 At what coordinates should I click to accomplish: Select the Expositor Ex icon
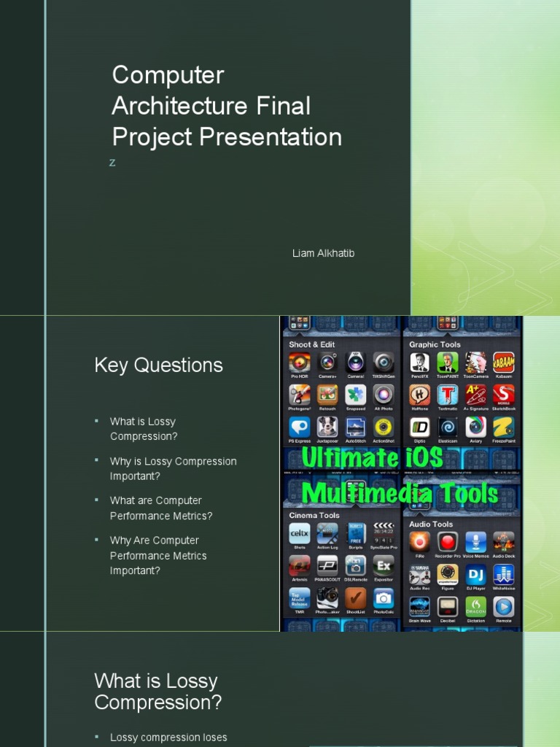point(384,565)
